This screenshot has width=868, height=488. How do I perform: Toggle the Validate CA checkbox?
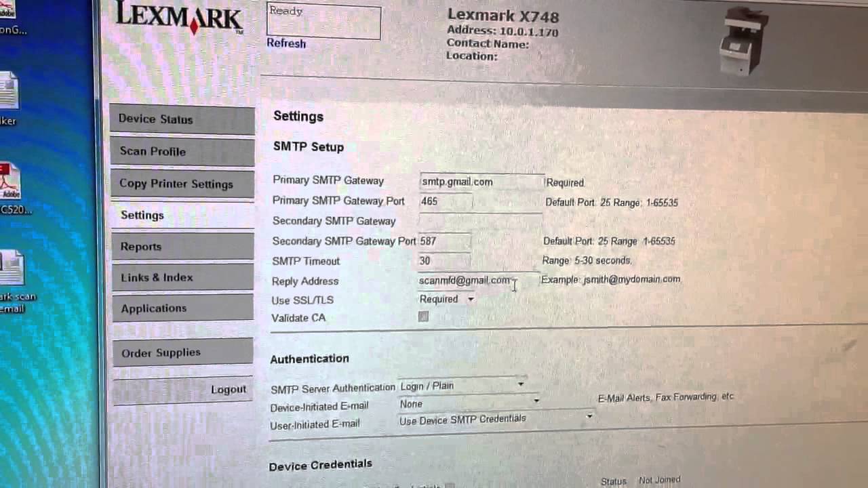pyautogui.click(x=424, y=317)
